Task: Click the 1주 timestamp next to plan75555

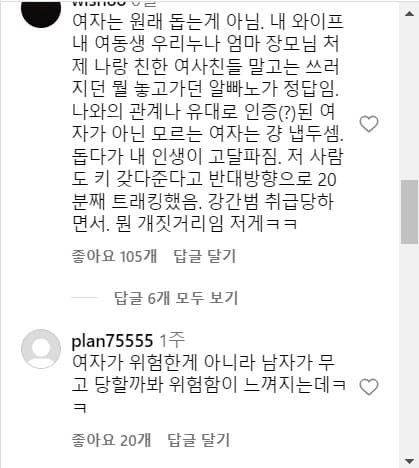Action: 172,341
